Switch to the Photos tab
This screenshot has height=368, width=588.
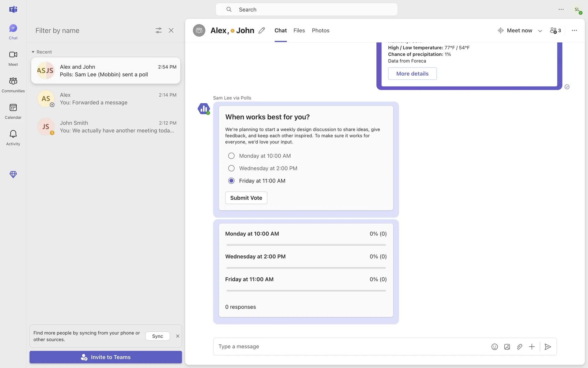pyautogui.click(x=320, y=30)
